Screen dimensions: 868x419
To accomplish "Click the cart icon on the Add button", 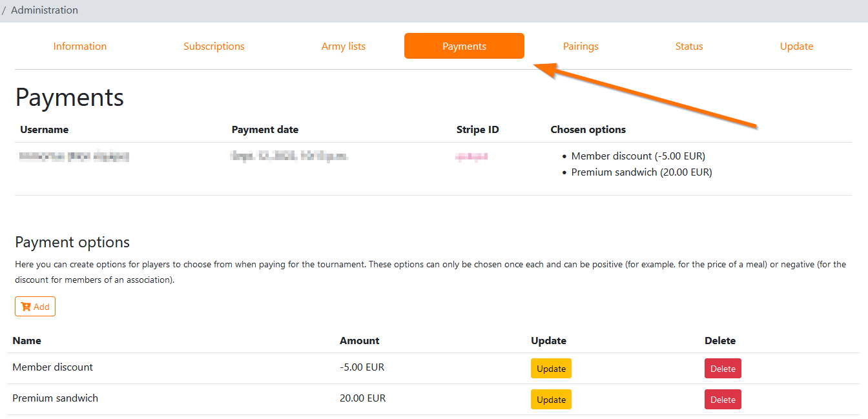I will 26,307.
